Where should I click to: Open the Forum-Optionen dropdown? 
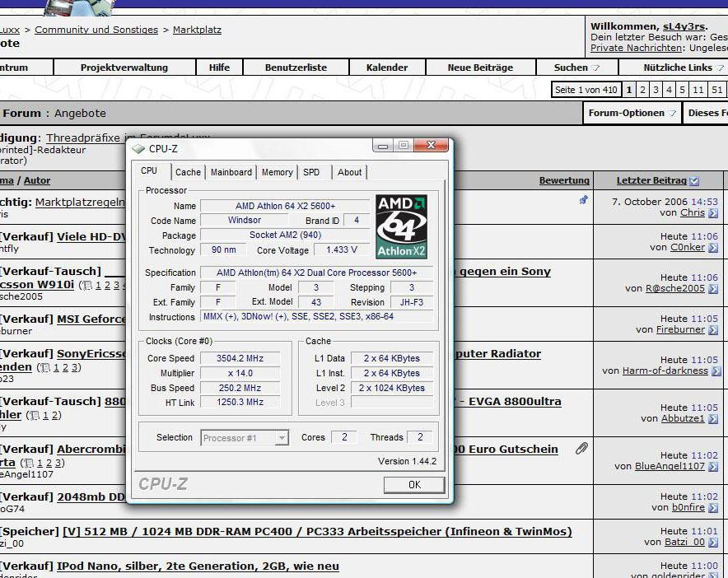tap(632, 113)
